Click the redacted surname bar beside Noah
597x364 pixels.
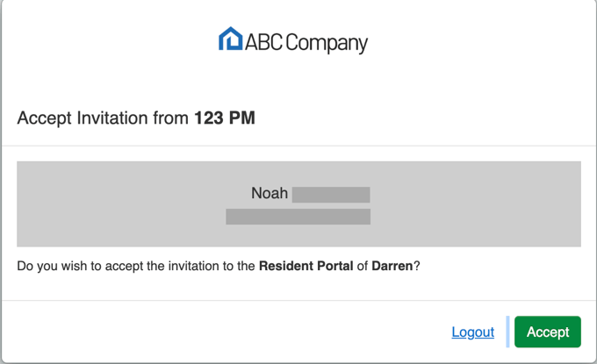point(331,195)
